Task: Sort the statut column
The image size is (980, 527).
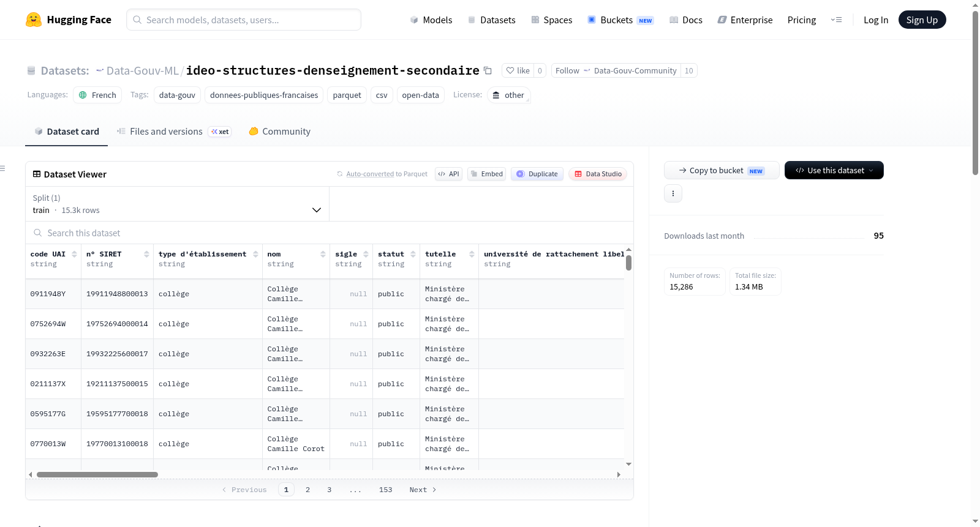Action: click(413, 254)
